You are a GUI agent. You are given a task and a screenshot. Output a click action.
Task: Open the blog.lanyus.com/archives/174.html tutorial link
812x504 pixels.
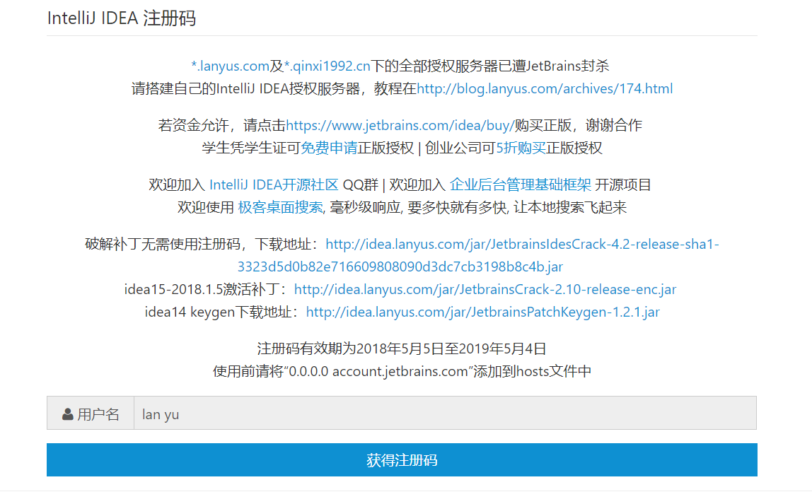[545, 89]
